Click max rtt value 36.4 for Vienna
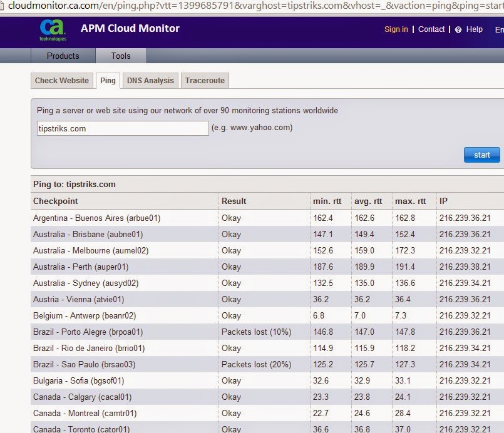This screenshot has width=504, height=433. [403, 300]
